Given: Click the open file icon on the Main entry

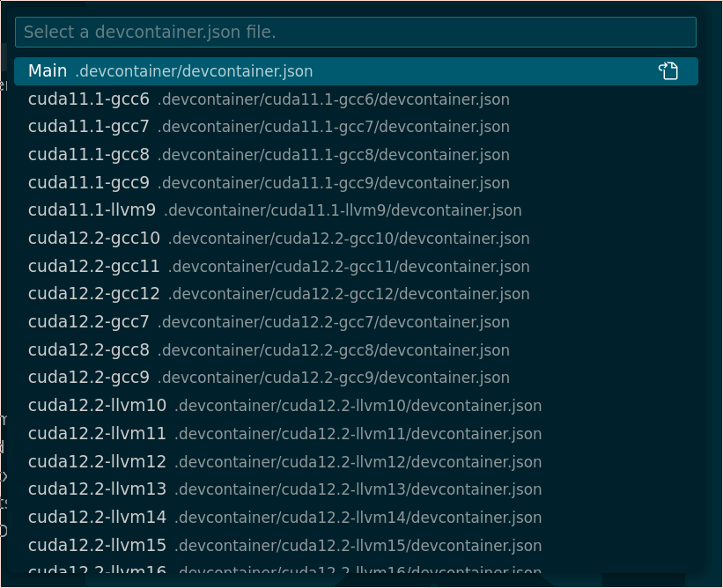Looking at the screenshot, I should click(669, 71).
